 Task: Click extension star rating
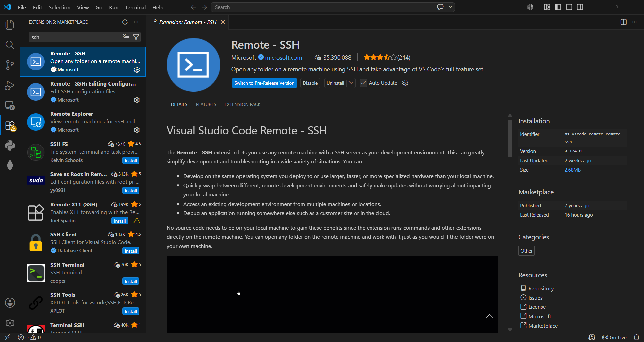click(380, 57)
